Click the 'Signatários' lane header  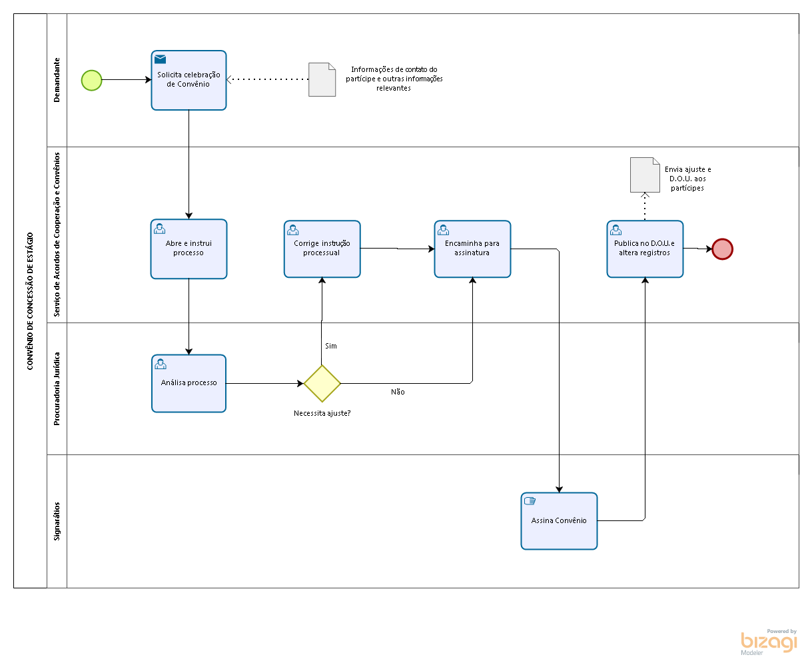tap(57, 521)
